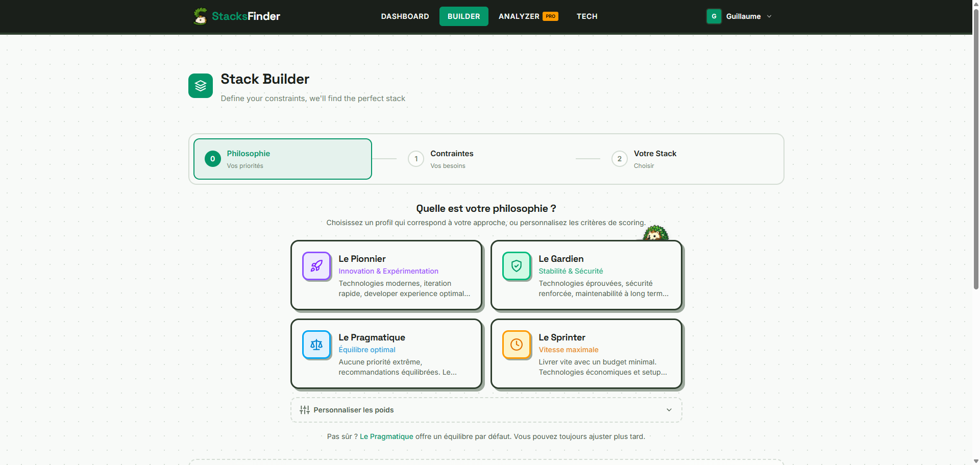980x465 pixels.
Task: Click the Philosophie step tab
Action: (x=283, y=159)
